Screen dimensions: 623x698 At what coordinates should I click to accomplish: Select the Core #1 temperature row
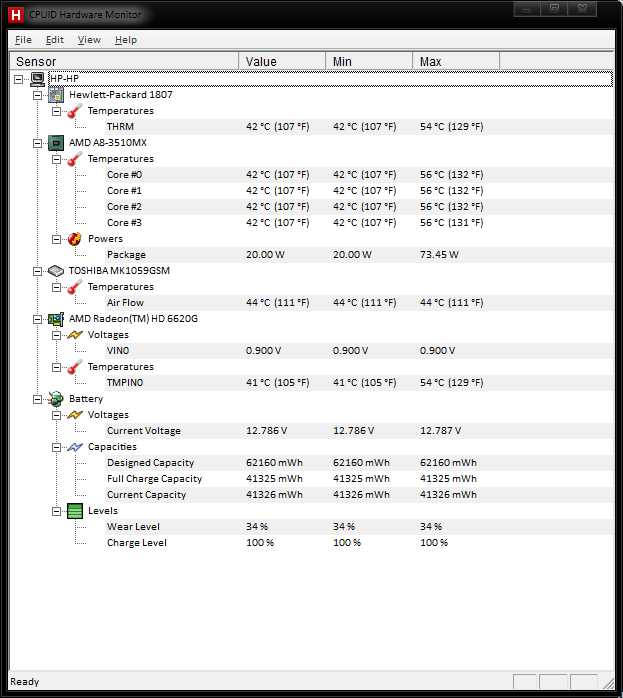click(x=359, y=191)
